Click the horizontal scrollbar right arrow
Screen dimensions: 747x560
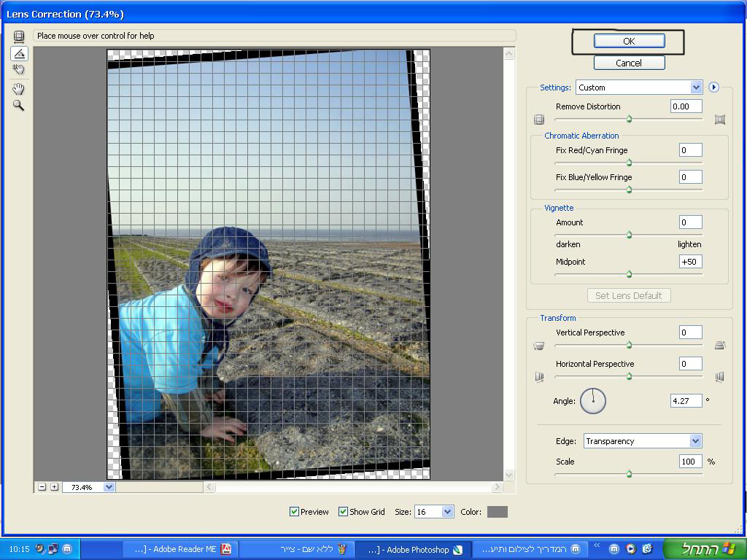(497, 486)
